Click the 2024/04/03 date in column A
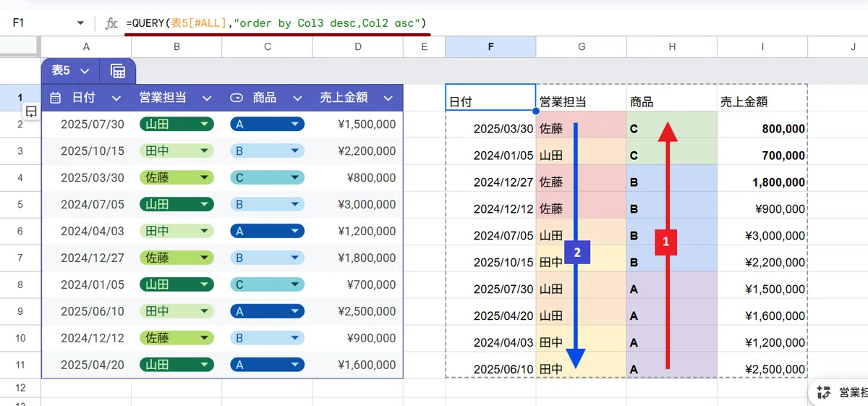The width and height of the screenshot is (868, 406). (x=93, y=231)
